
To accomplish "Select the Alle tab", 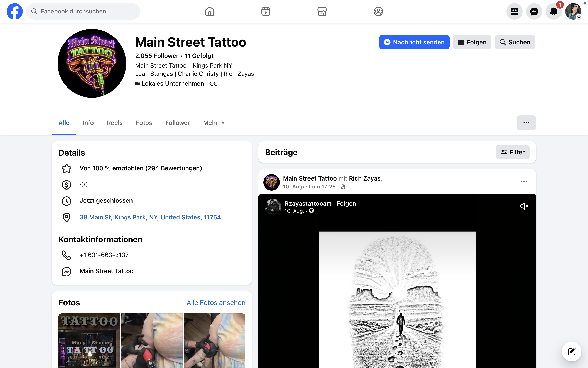I will tap(64, 123).
